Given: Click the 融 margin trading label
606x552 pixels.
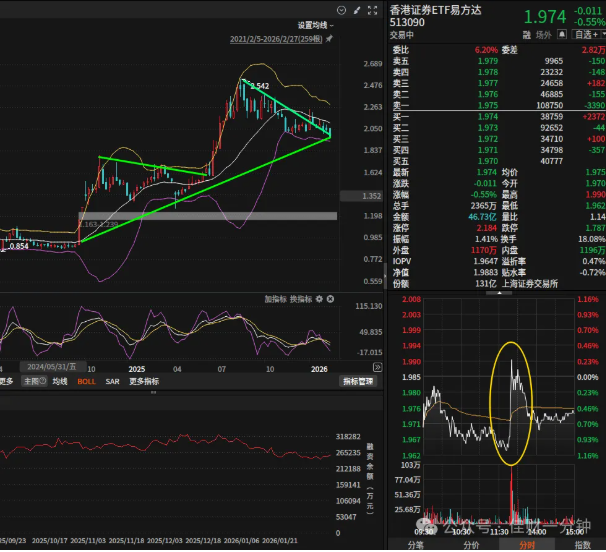Looking at the screenshot, I should [x=526, y=35].
